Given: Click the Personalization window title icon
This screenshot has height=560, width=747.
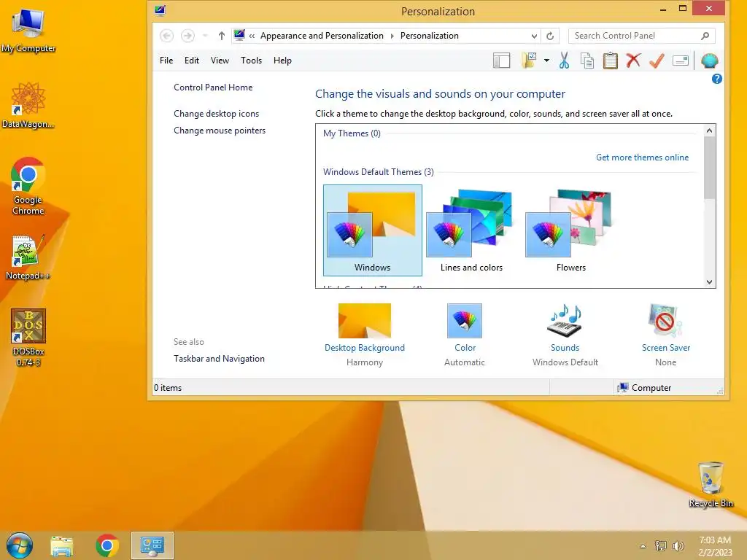Looking at the screenshot, I should [x=160, y=10].
